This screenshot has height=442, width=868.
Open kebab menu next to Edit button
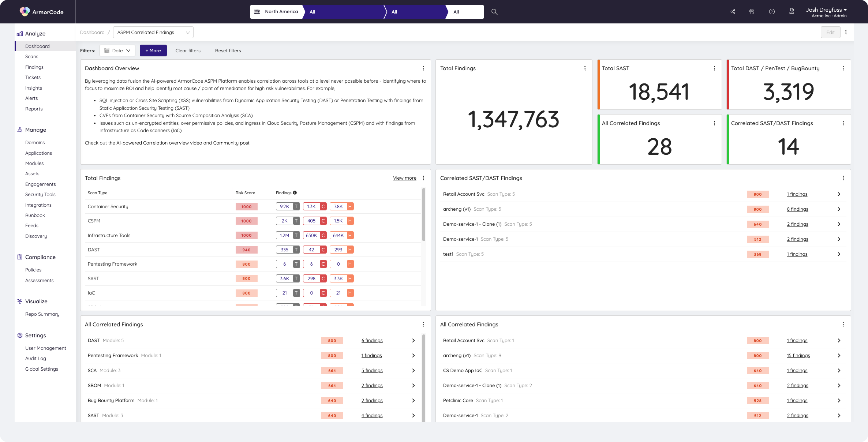pyautogui.click(x=846, y=32)
